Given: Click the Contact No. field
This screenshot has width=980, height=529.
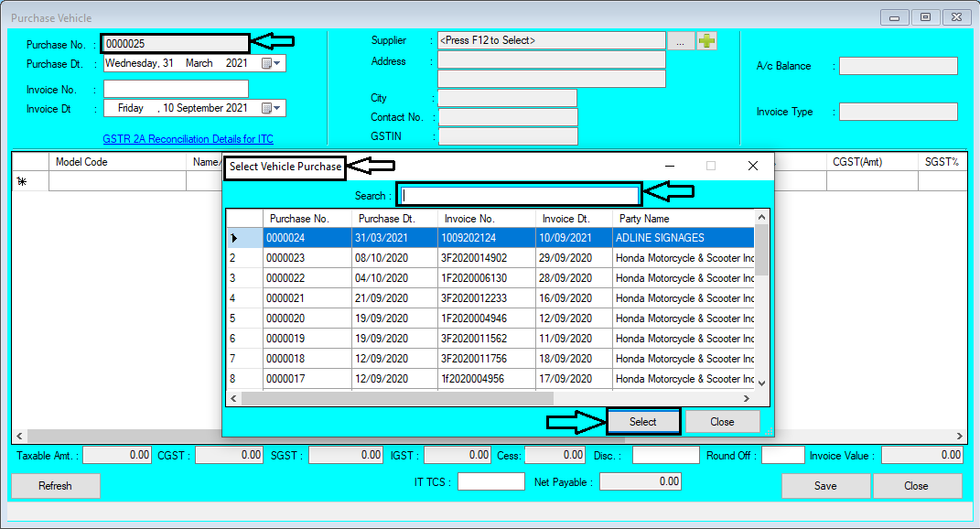Looking at the screenshot, I should (x=508, y=117).
